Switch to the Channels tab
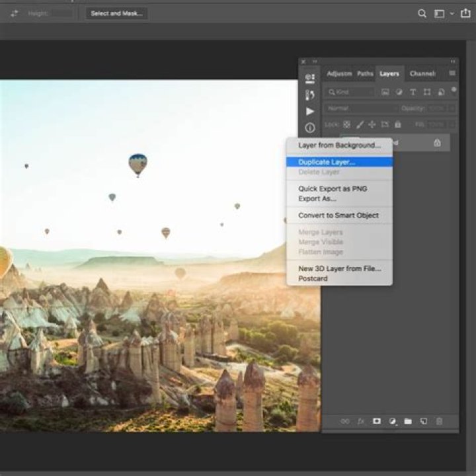Viewport: 476px width, 476px height. (x=422, y=73)
